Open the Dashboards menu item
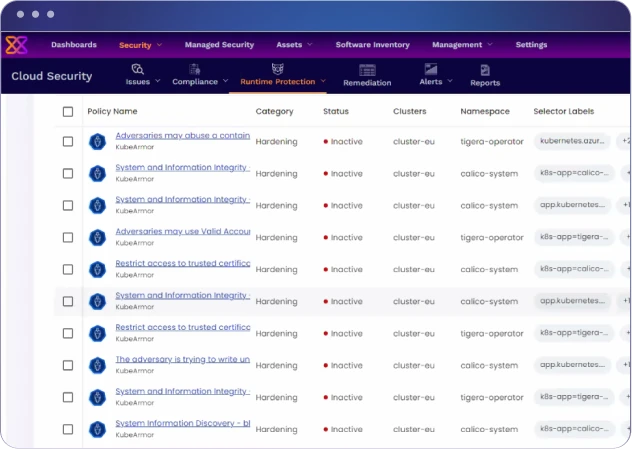This screenshot has width=632, height=449. (x=74, y=45)
